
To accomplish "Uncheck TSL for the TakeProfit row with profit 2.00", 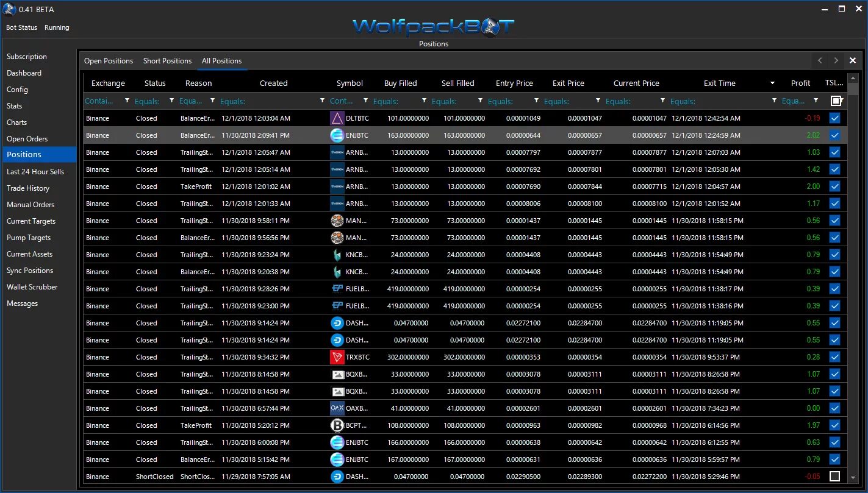I will click(835, 186).
